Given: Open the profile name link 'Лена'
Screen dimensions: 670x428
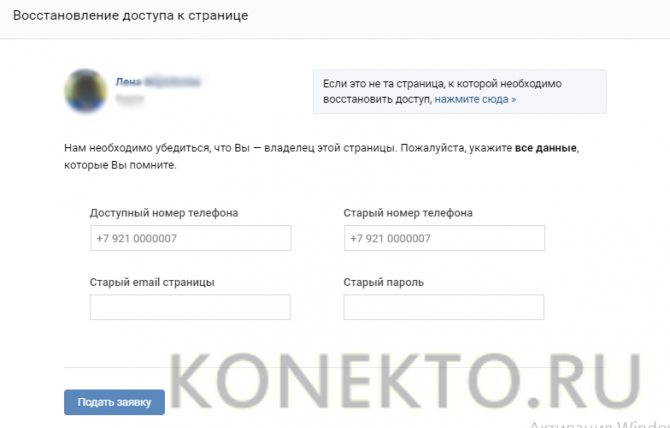Looking at the screenshot, I should (x=128, y=82).
